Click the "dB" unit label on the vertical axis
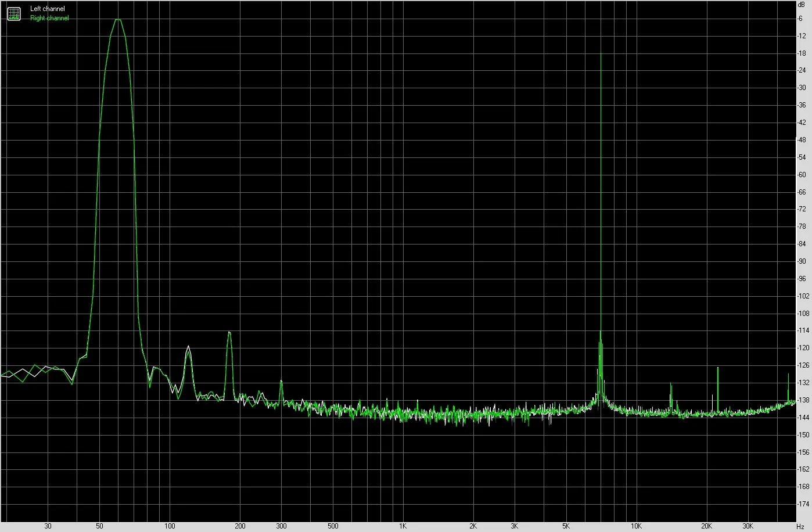The width and height of the screenshot is (812, 532). pyautogui.click(x=802, y=5)
